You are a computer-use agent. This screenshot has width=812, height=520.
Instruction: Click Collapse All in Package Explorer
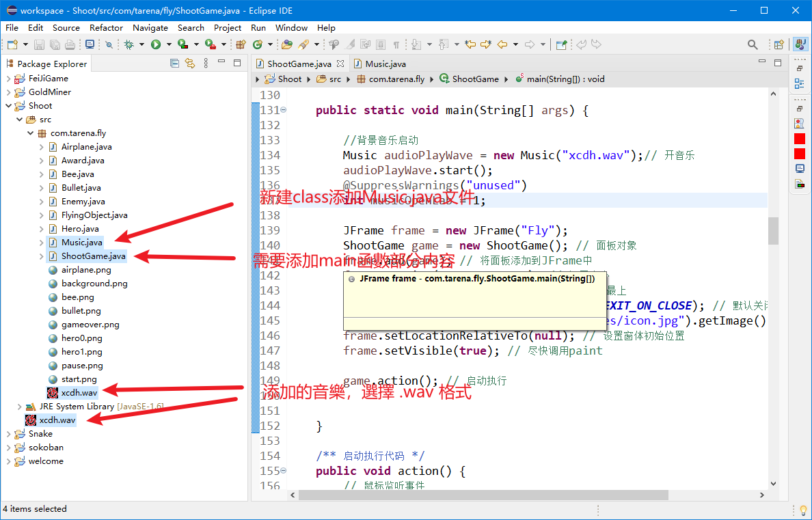[x=174, y=63]
